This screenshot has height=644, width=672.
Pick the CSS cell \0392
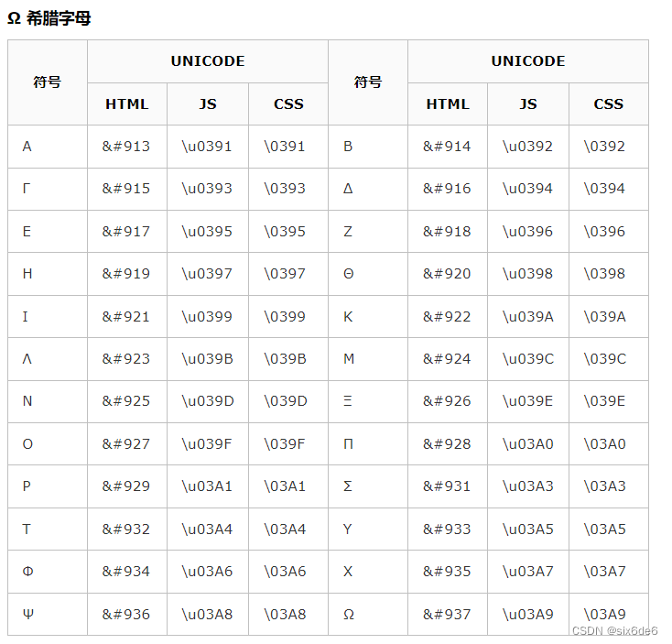click(x=609, y=147)
